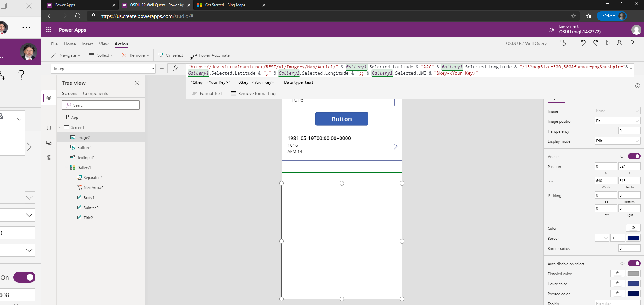Image resolution: width=644 pixels, height=305 pixels.
Task: Open browser settings ellipsis menu
Action: coord(635,16)
